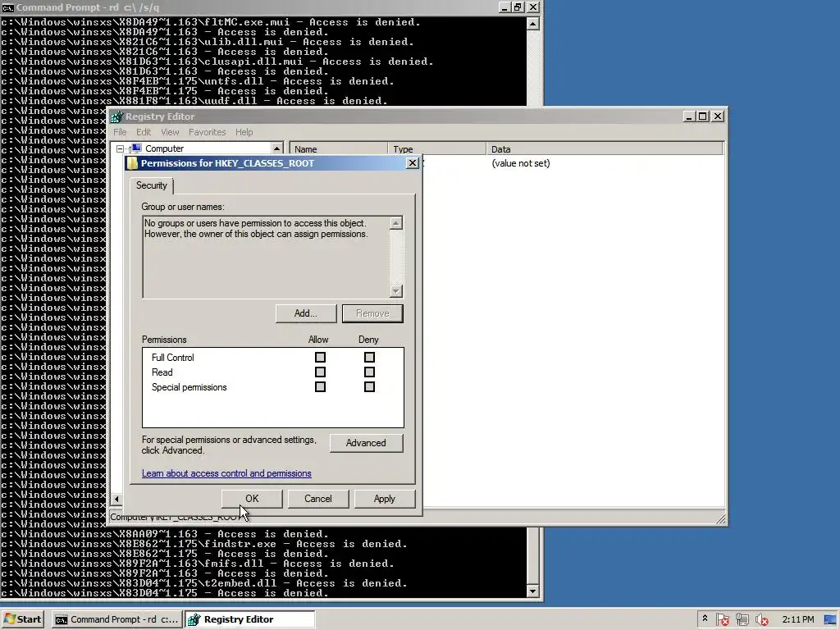
Task: Restore down the Command Prompt window
Action: [518, 7]
